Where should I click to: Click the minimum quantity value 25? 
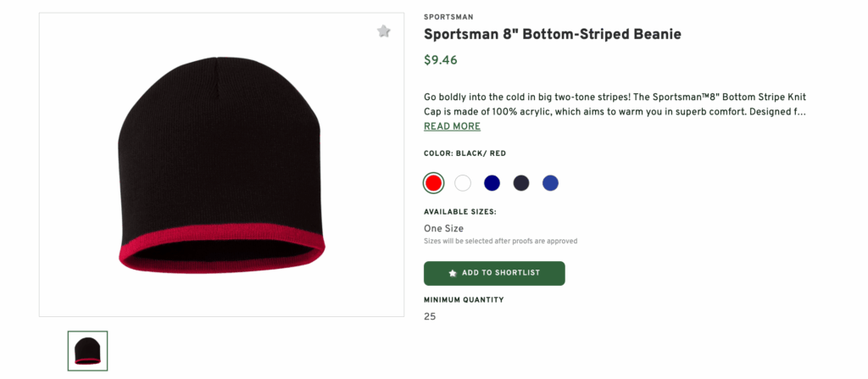430,316
